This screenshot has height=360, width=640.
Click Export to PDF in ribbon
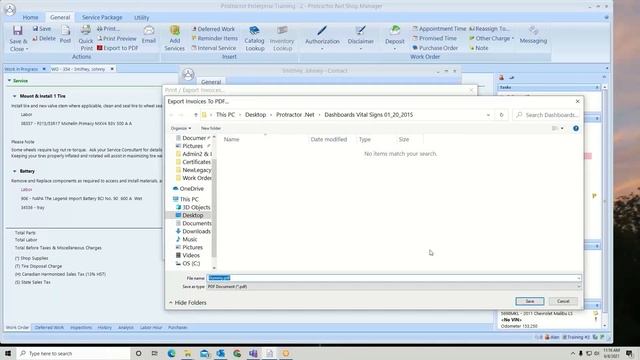tap(118, 48)
